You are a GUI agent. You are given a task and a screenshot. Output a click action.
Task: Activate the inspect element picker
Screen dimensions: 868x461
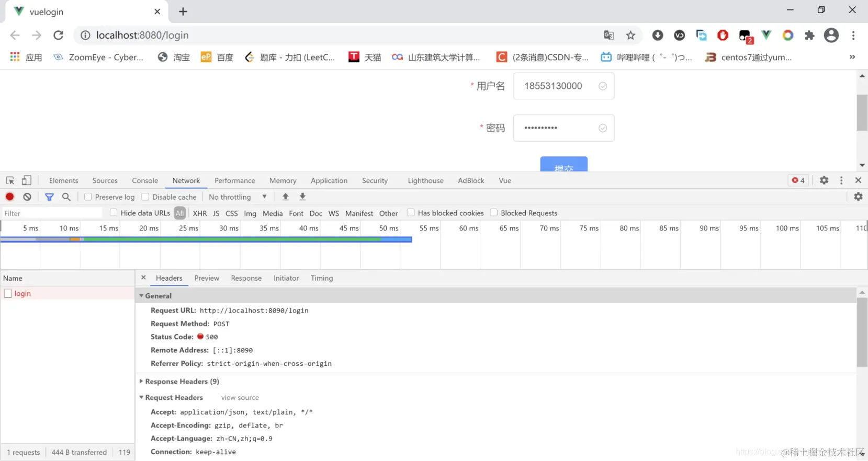tap(10, 180)
